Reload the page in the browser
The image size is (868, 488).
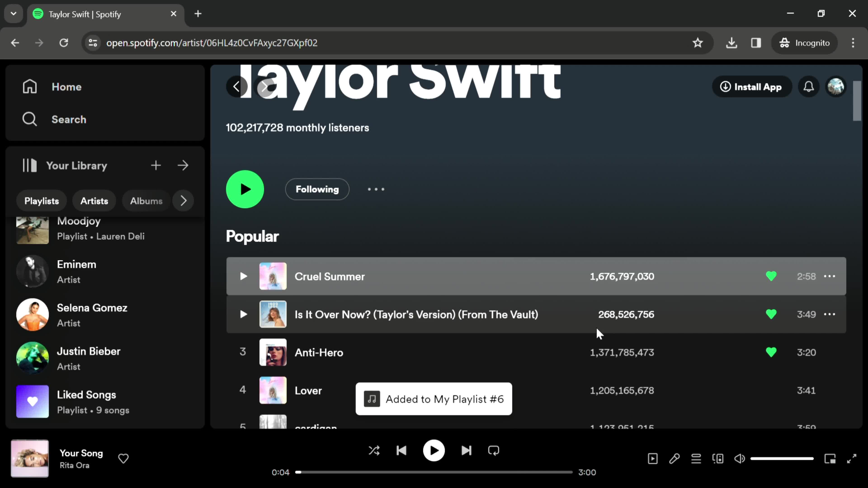(x=64, y=43)
